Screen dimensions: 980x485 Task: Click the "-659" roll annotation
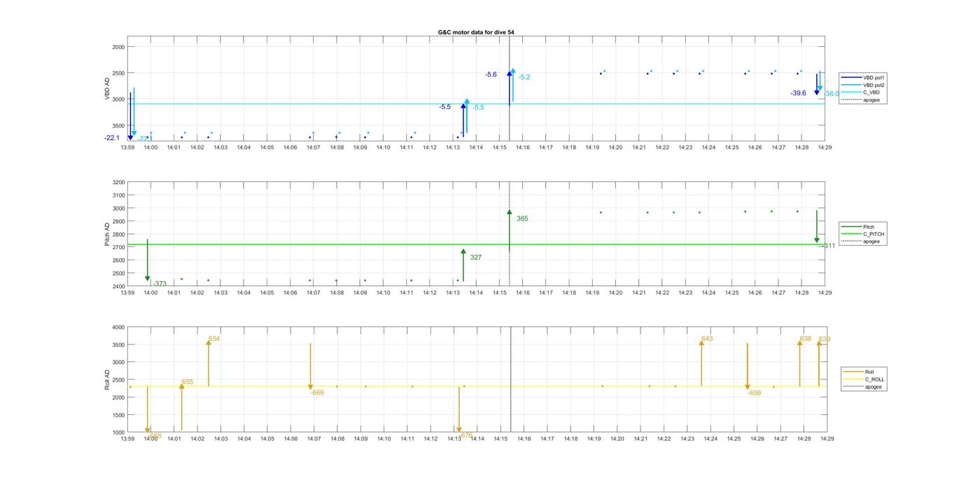click(754, 393)
